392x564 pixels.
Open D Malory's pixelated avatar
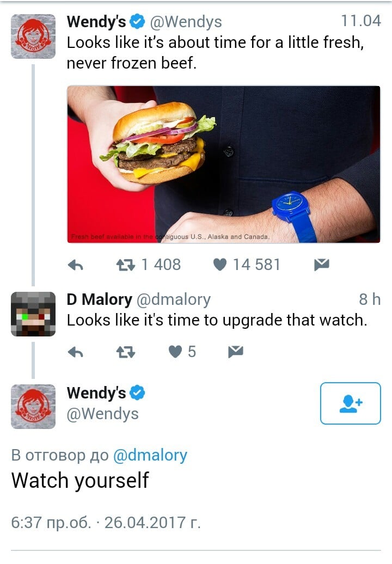33,314
